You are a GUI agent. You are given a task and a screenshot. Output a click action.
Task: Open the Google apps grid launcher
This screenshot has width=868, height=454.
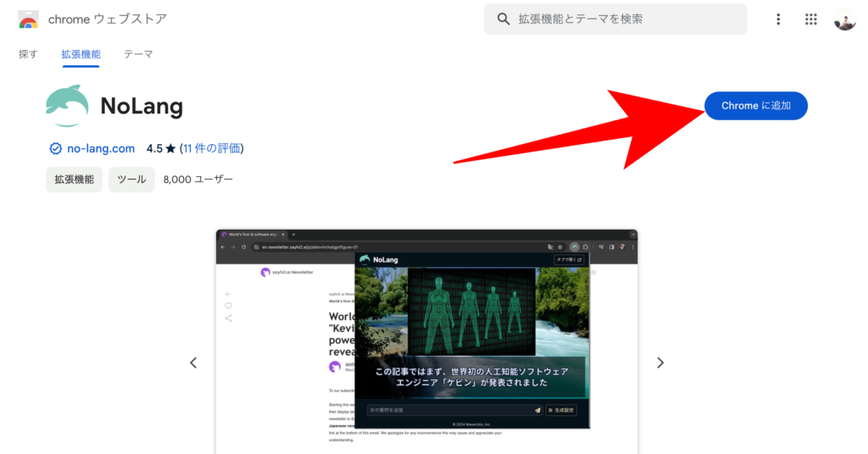[810, 19]
